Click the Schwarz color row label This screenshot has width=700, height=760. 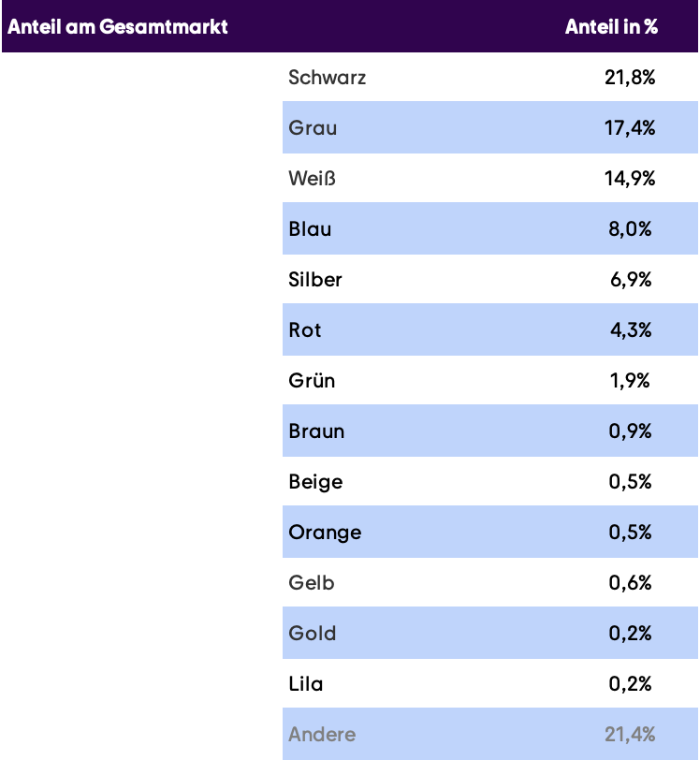pos(327,78)
